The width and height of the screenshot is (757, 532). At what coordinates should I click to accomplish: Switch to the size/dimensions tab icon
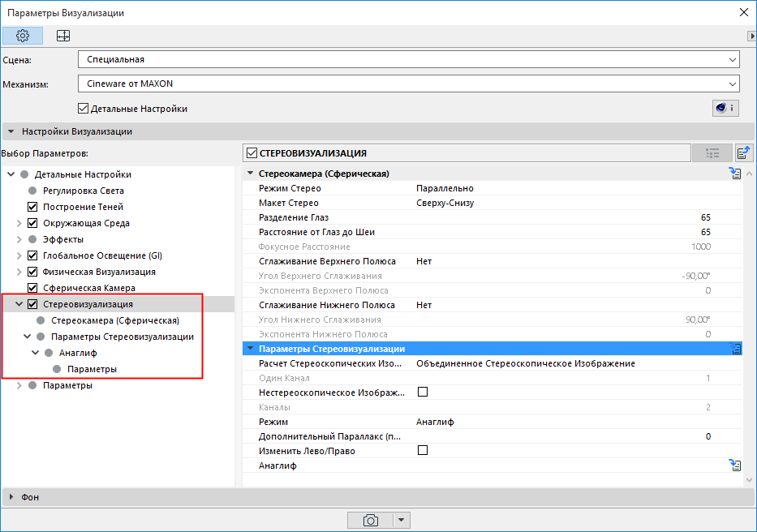(x=63, y=36)
